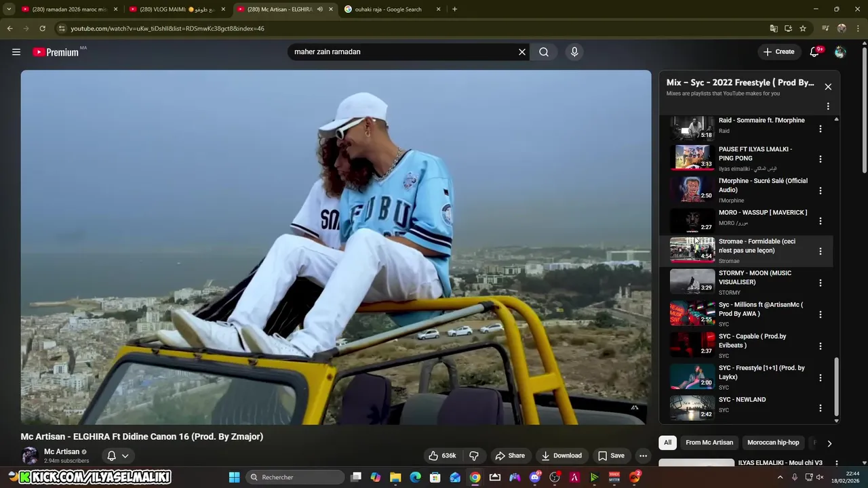This screenshot has width=868, height=488.
Task: Open options for SYC - Freestyle [1+1] row
Action: [820, 378]
